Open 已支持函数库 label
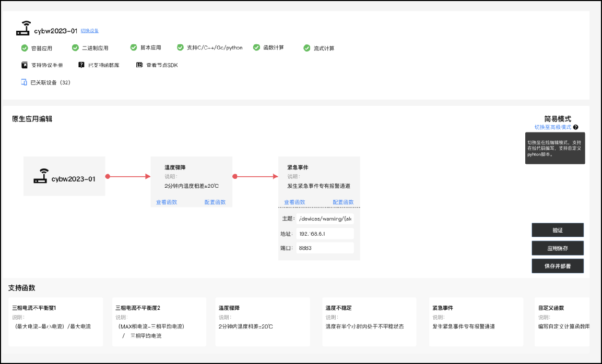602x364 pixels. [x=104, y=65]
